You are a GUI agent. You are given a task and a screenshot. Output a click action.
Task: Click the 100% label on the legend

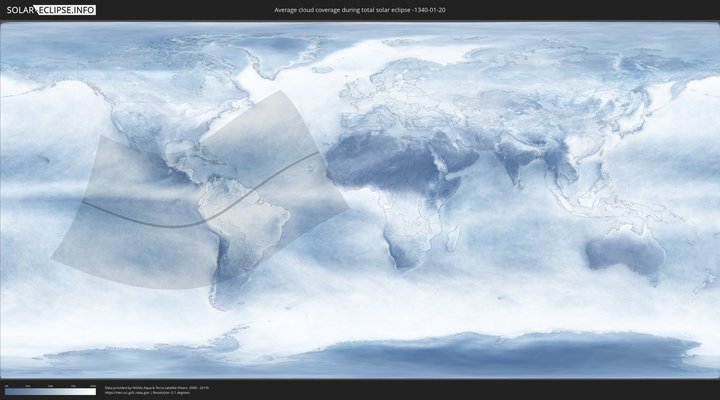93,385
